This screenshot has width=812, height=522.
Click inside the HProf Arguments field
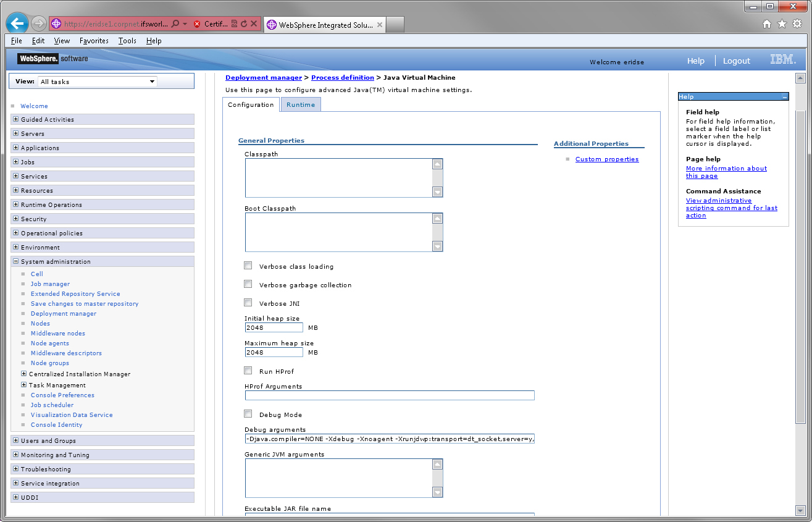point(390,395)
